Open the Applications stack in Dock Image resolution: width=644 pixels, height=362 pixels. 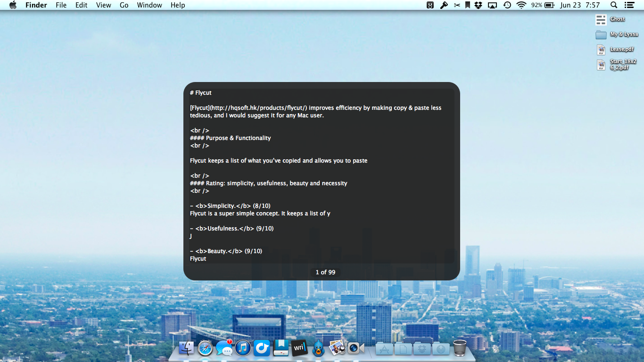tap(384, 349)
